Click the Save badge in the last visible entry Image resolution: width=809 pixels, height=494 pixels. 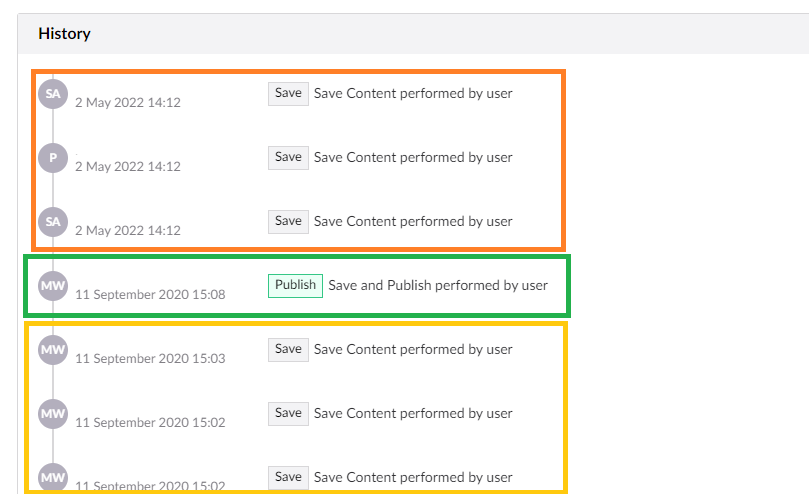pos(288,477)
